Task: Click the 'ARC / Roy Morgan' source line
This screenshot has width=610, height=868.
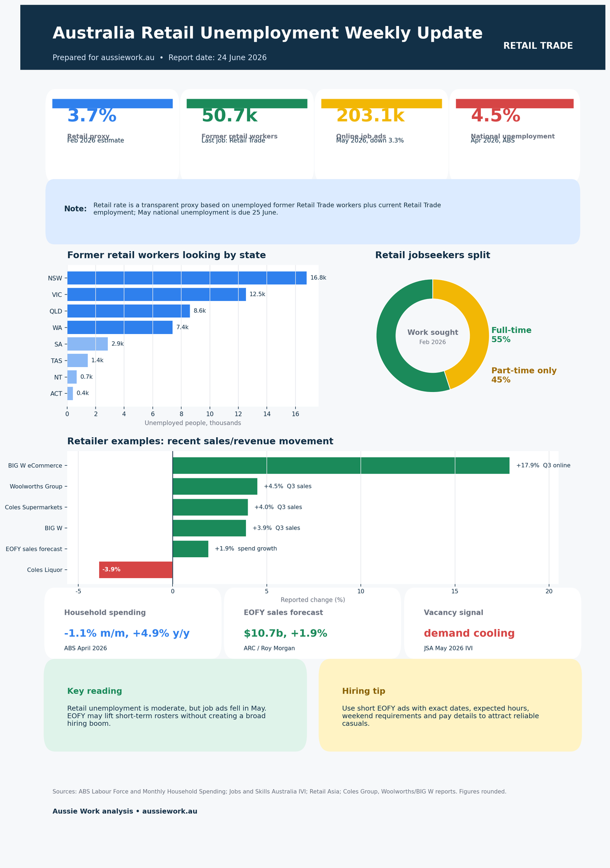Action: 269,648
